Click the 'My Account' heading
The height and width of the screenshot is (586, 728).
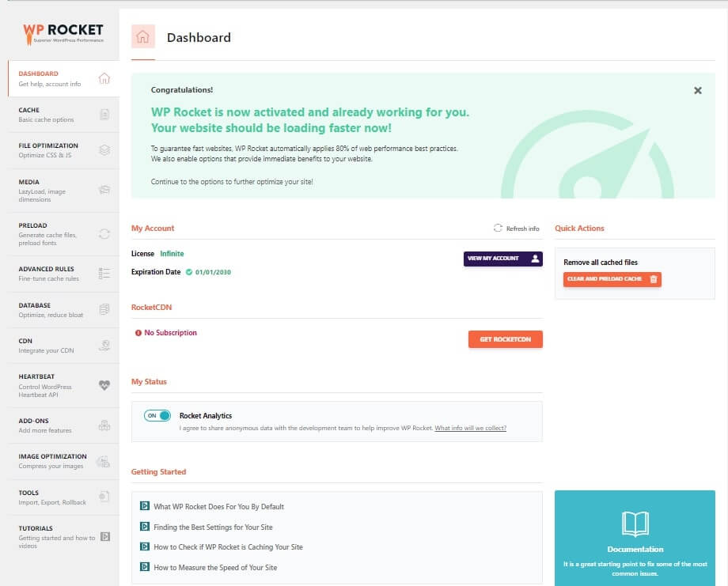coord(152,229)
